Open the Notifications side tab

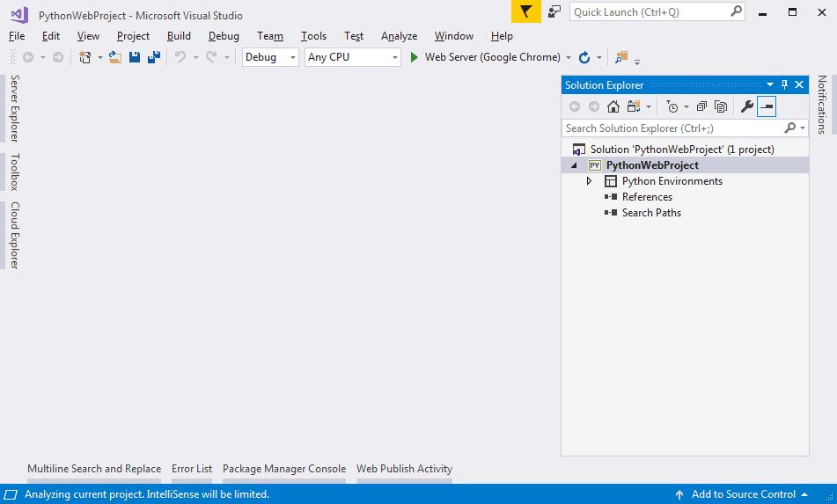point(822,105)
